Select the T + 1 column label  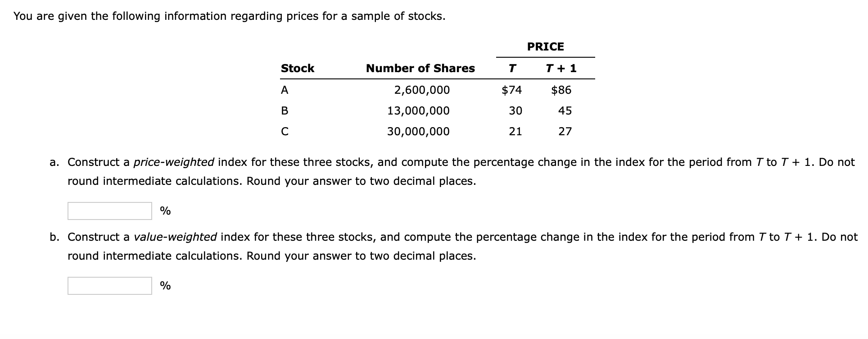point(561,68)
